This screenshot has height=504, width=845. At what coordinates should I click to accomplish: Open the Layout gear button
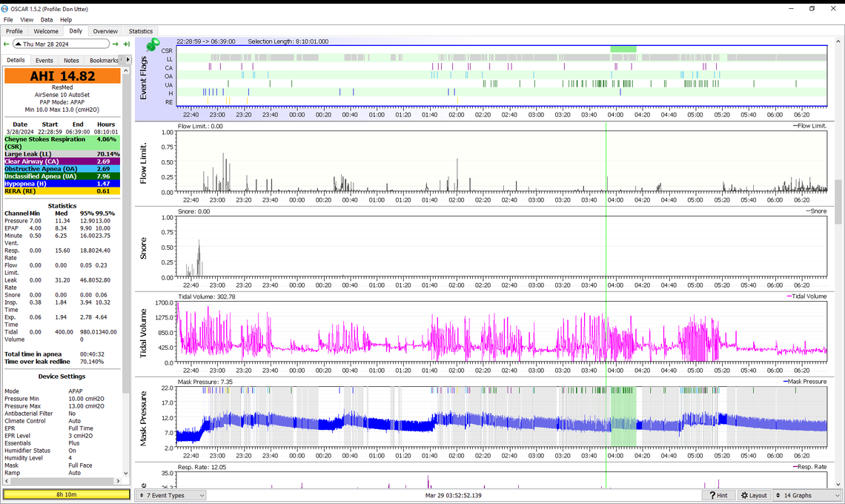click(x=753, y=495)
